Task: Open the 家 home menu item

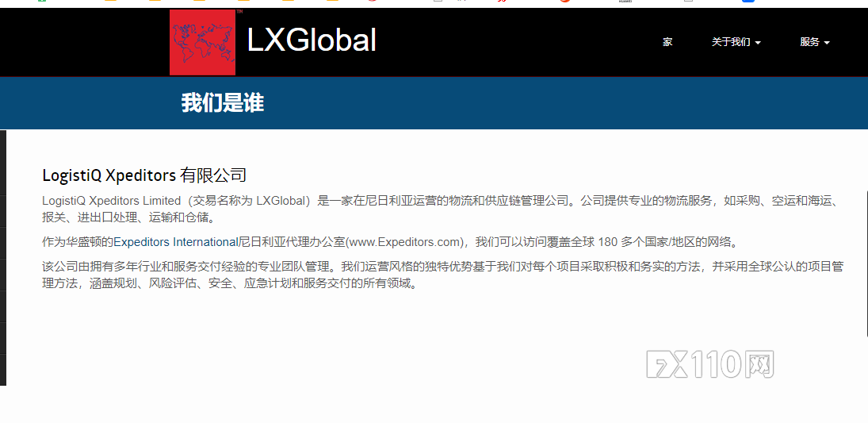Action: point(667,42)
